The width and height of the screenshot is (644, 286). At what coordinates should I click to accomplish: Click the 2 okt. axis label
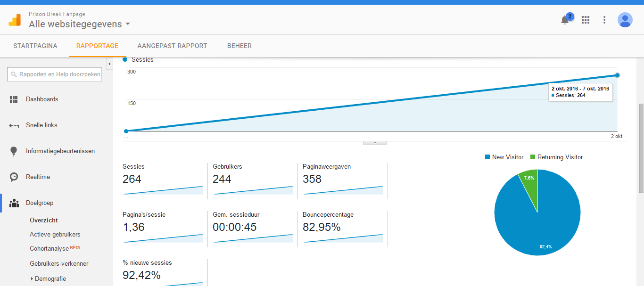(617, 136)
